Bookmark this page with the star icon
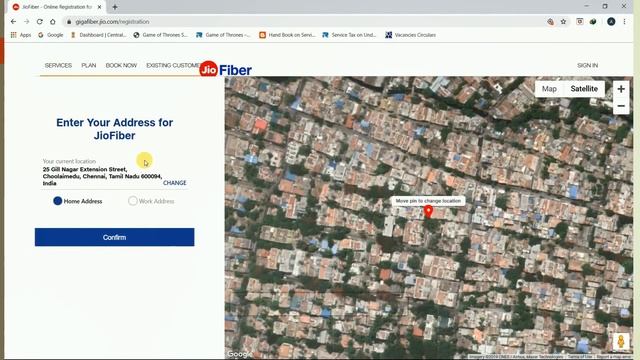The width and height of the screenshot is (640, 360). [x=563, y=22]
